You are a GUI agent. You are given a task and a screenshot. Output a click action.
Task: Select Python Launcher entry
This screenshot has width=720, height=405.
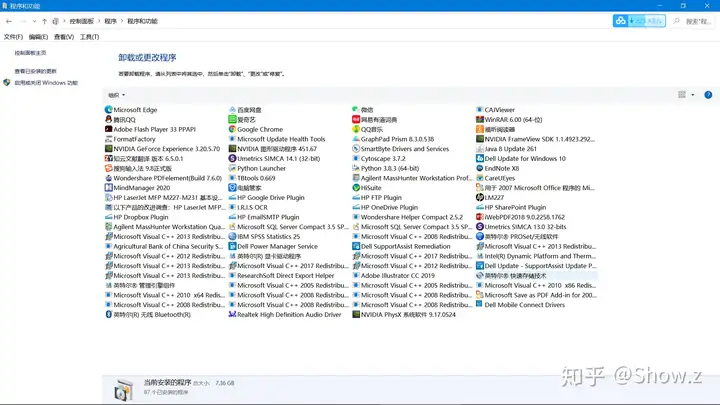[257, 169]
